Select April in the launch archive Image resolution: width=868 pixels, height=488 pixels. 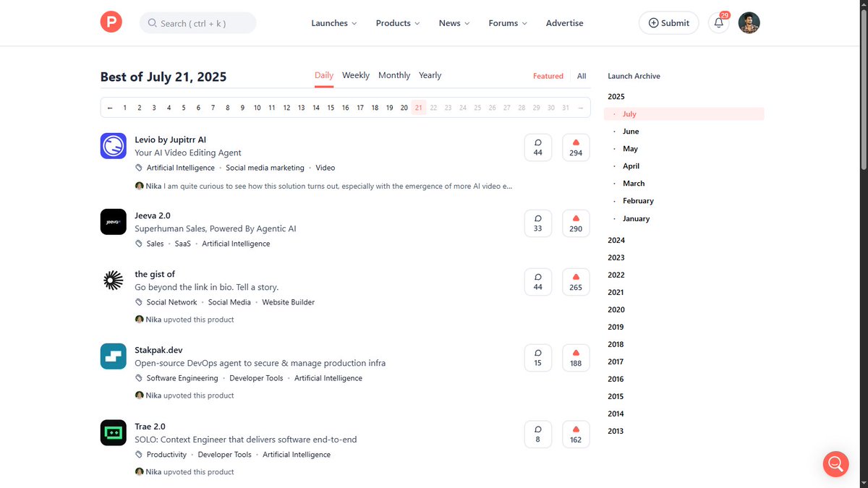(631, 166)
